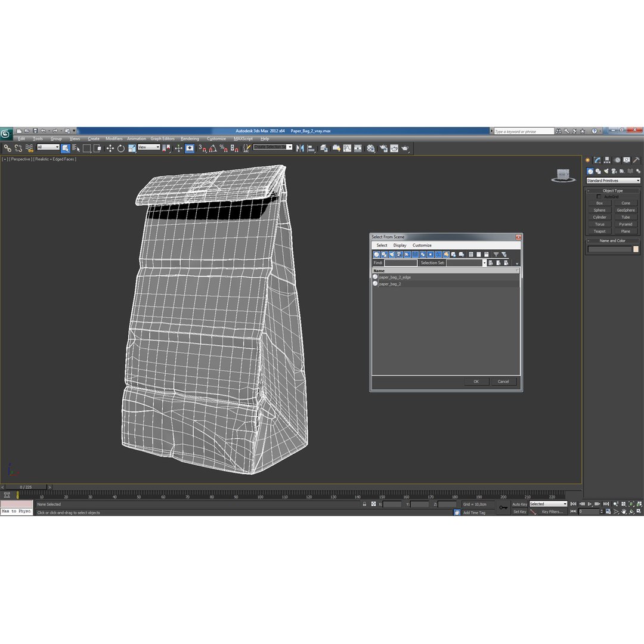Click the Sphere primitive button
The height and width of the screenshot is (644, 644).
pyautogui.click(x=599, y=210)
